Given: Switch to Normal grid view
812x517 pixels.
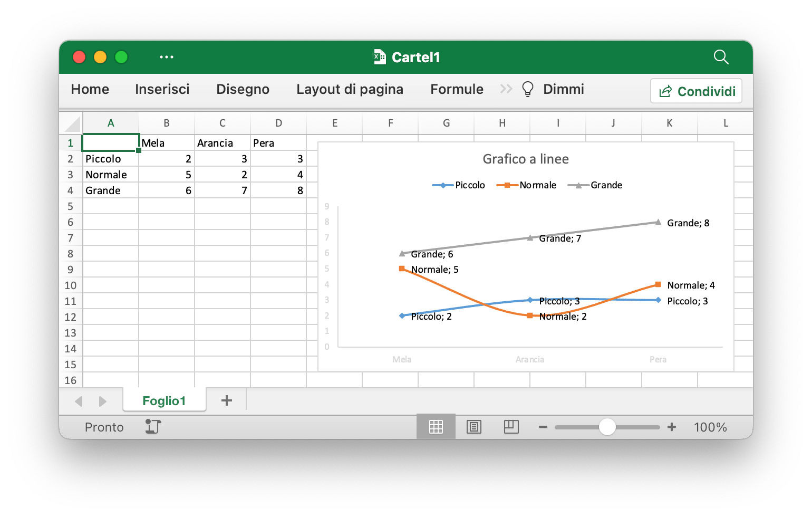Looking at the screenshot, I should pyautogui.click(x=436, y=427).
